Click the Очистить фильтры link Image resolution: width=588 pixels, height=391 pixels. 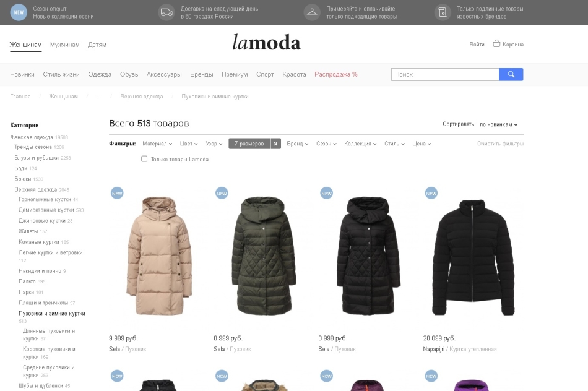[x=500, y=144]
